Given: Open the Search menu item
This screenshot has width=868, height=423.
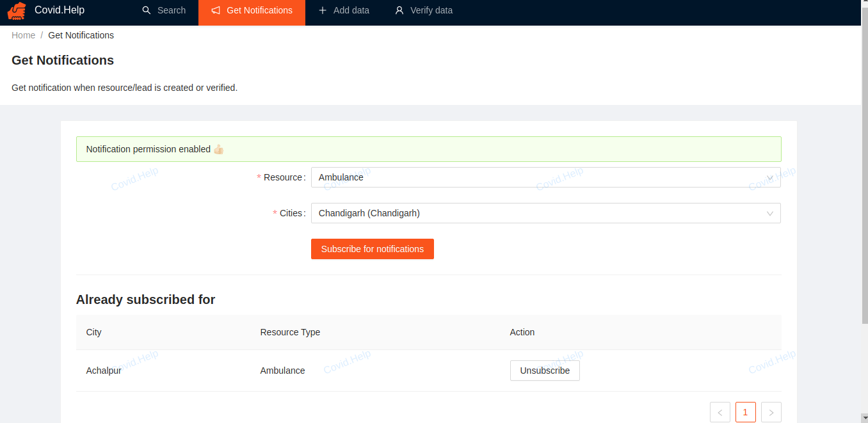Looking at the screenshot, I should tap(164, 10).
